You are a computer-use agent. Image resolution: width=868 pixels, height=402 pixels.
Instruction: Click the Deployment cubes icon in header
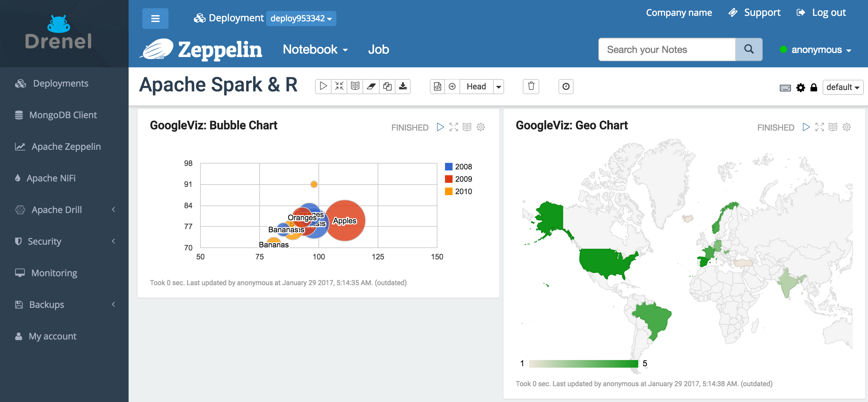tap(199, 18)
